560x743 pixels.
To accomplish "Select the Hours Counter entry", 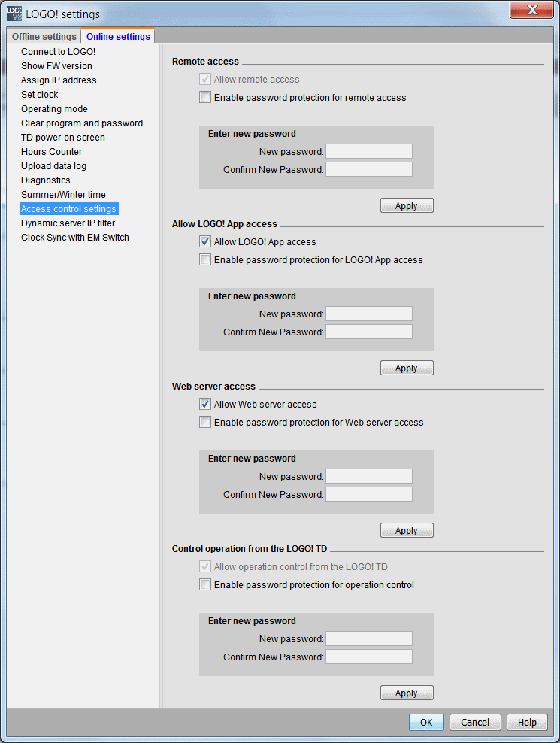I will (x=51, y=152).
